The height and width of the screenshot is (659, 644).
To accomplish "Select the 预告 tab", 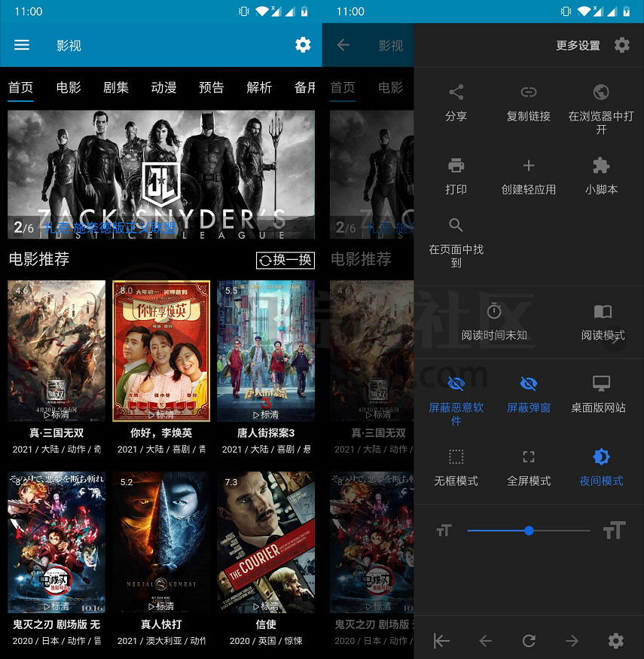I will coord(211,87).
